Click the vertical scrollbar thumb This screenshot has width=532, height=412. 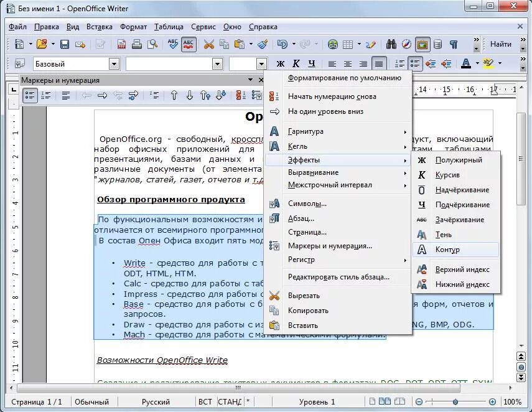(x=521, y=159)
